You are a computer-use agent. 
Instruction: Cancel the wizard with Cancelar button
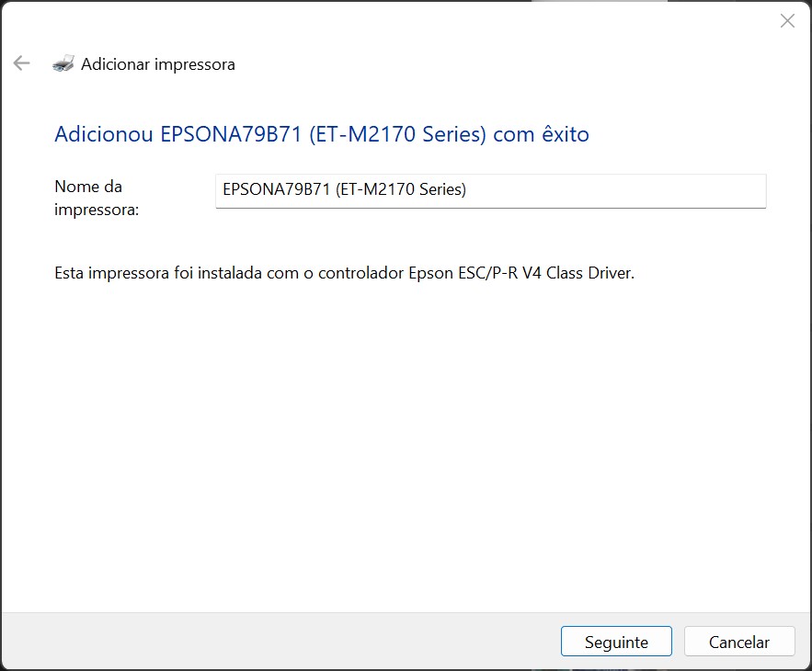pyautogui.click(x=739, y=642)
